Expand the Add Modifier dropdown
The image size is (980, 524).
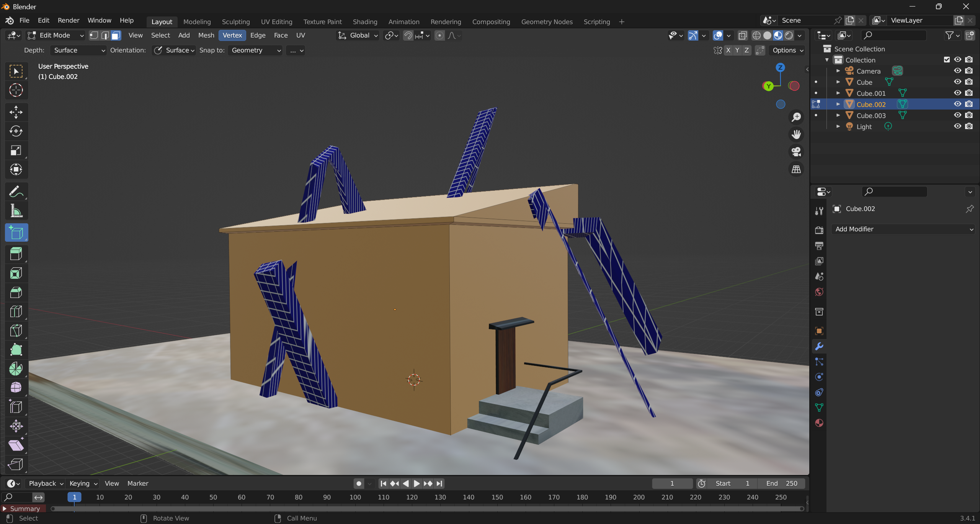click(x=903, y=229)
